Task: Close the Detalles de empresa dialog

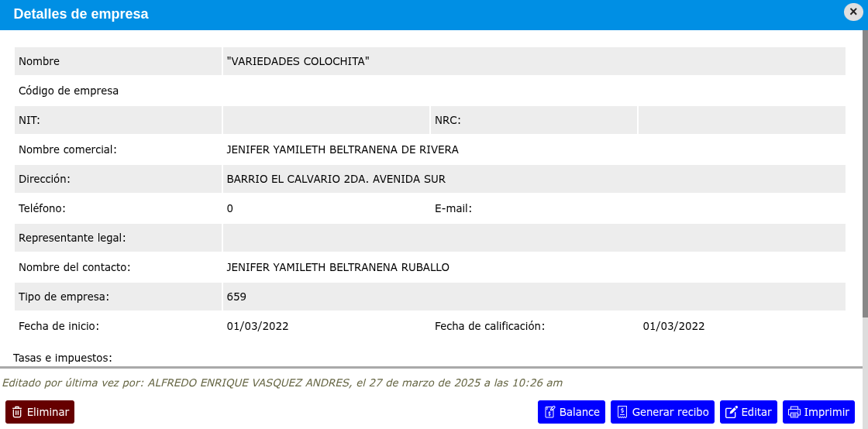Action: click(853, 12)
